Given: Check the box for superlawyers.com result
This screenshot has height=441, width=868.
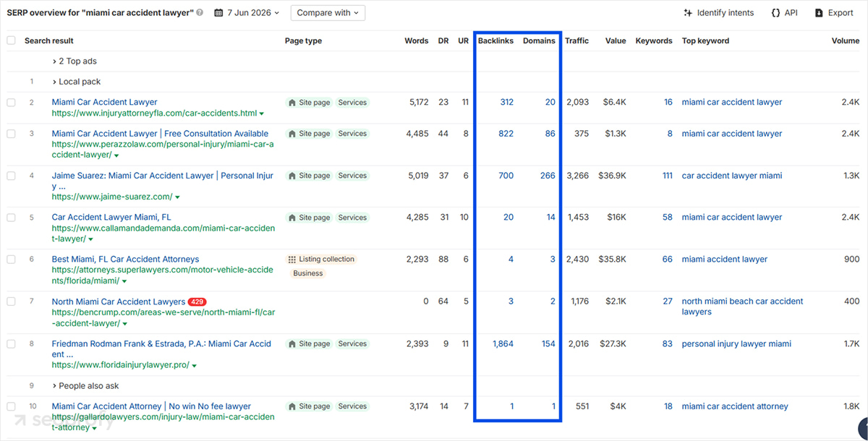Looking at the screenshot, I should coord(11,260).
